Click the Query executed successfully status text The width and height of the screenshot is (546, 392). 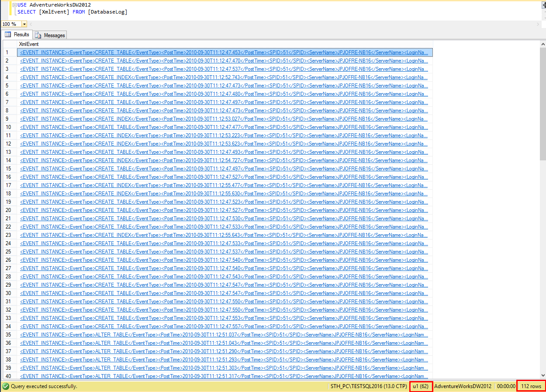tap(44, 386)
